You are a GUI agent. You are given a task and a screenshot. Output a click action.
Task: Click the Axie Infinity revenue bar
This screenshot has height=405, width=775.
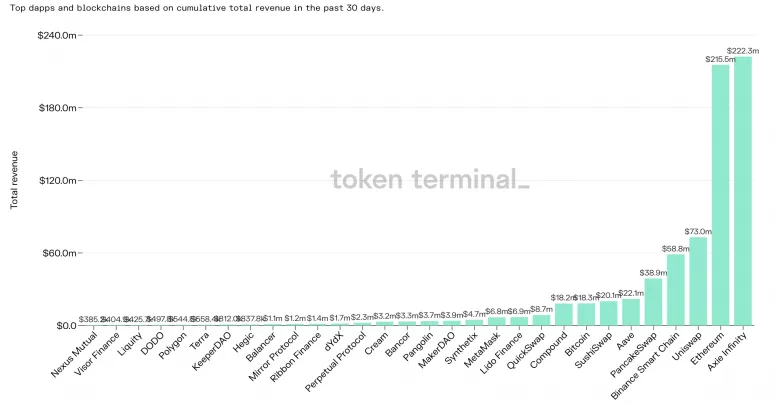point(743,190)
